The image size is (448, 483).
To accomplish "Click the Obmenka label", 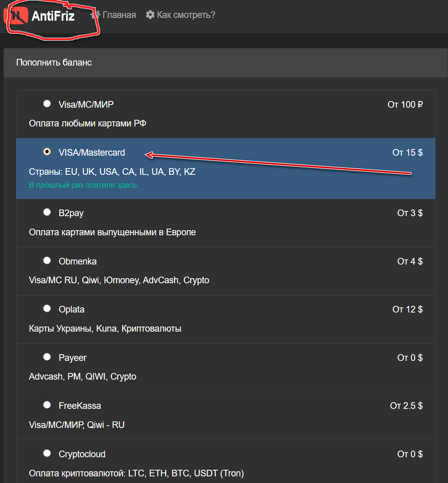I will 78,261.
